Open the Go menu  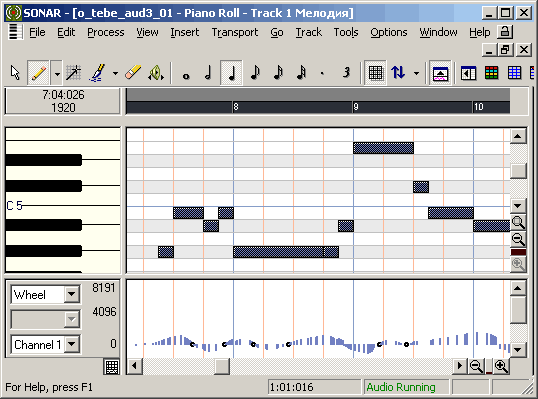click(277, 32)
